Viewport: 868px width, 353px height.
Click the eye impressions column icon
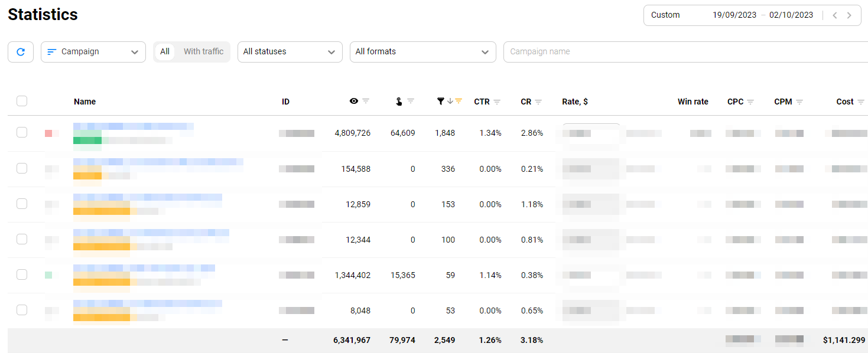click(353, 102)
